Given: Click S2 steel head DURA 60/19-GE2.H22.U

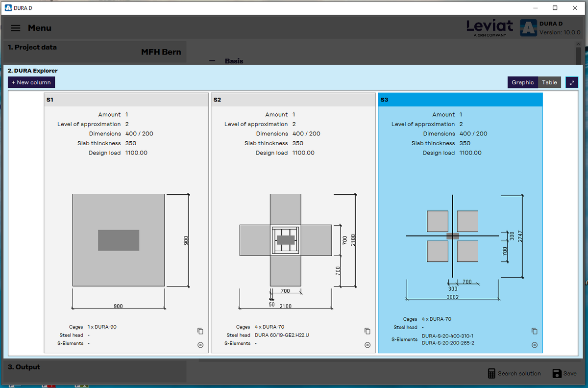Looking at the screenshot, I should tap(282, 335).
